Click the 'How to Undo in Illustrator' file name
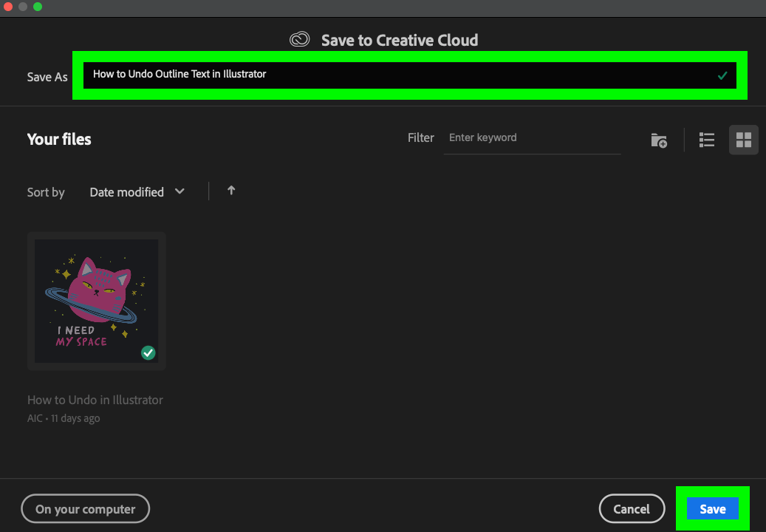Image resolution: width=766 pixels, height=532 pixels. (95, 400)
